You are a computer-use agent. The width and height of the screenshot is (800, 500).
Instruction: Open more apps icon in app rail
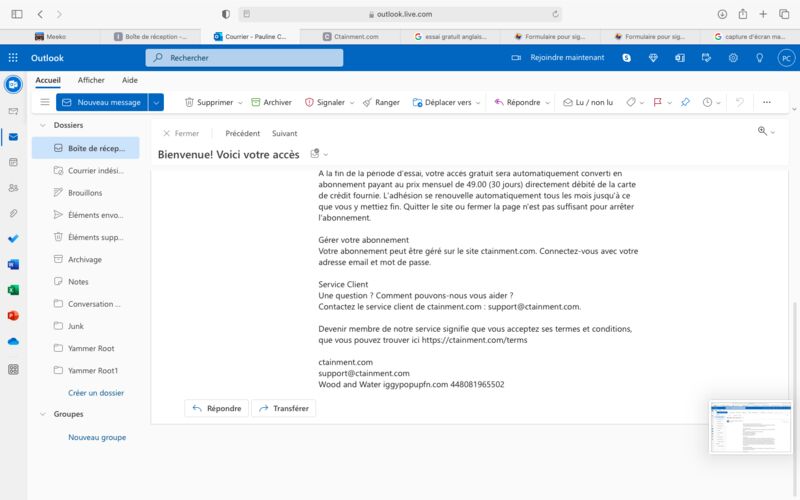pyautogui.click(x=13, y=369)
